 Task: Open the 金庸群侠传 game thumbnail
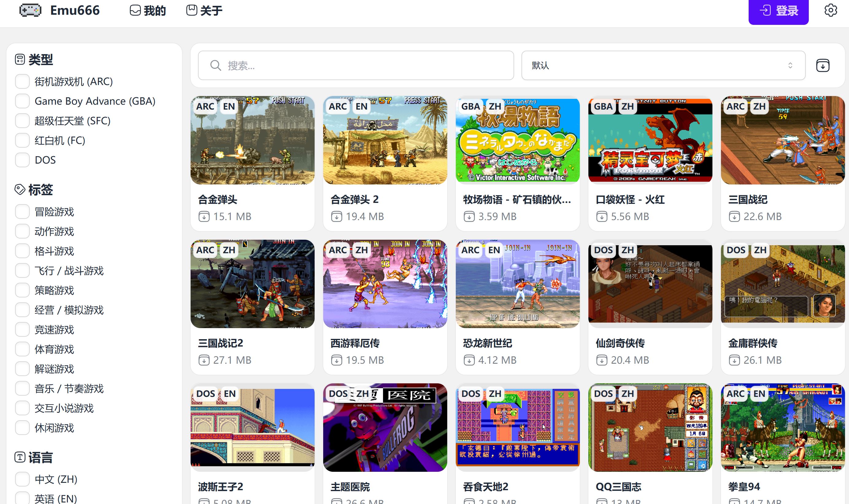point(782,284)
